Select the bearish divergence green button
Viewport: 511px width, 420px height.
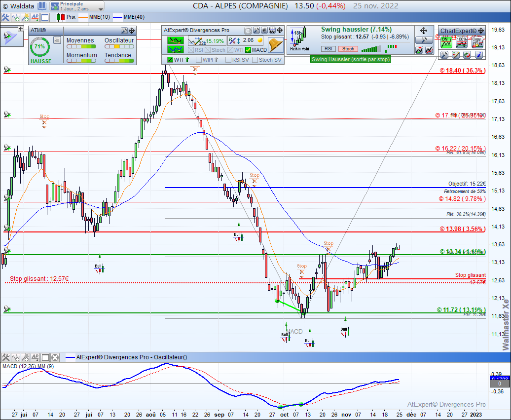(175, 41)
